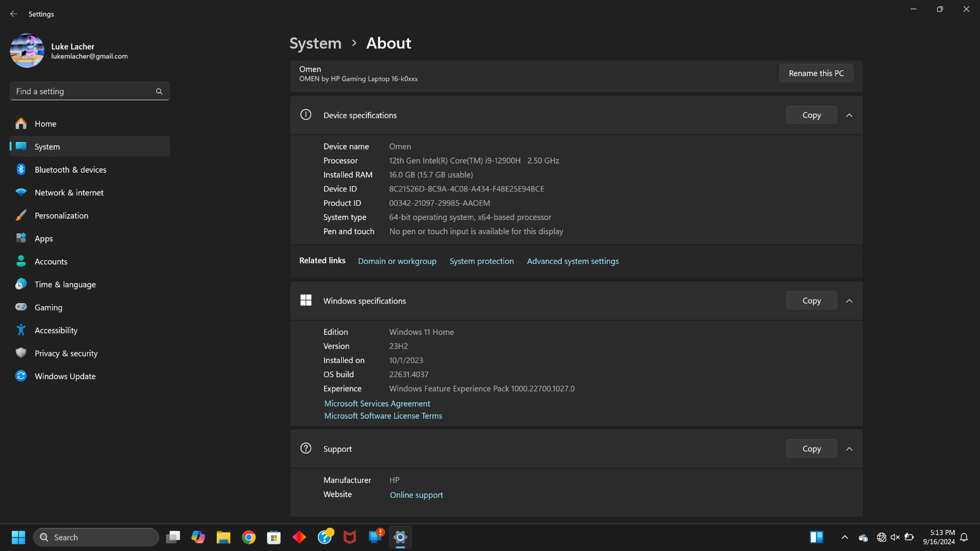
Task: Open Gaming settings
Action: click(x=89, y=307)
